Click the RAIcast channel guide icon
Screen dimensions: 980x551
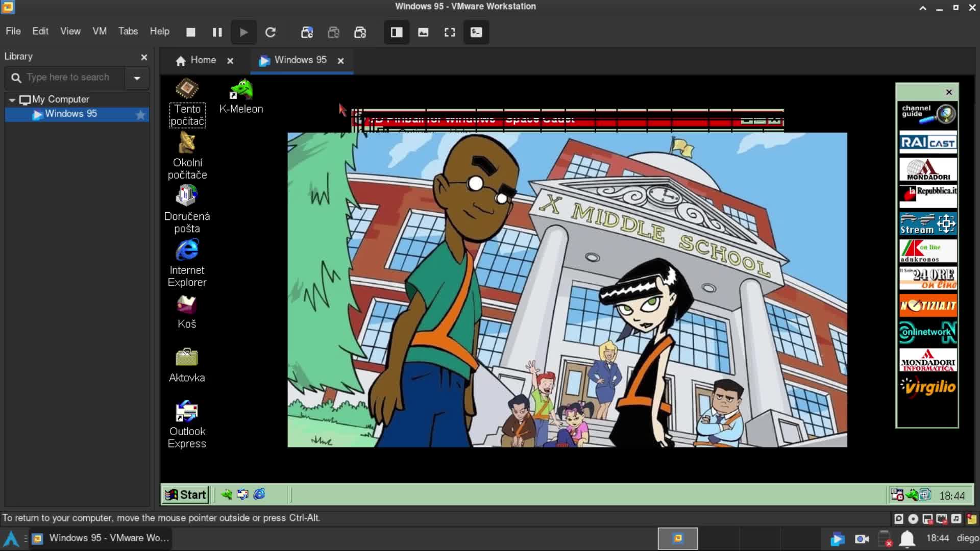point(927,142)
